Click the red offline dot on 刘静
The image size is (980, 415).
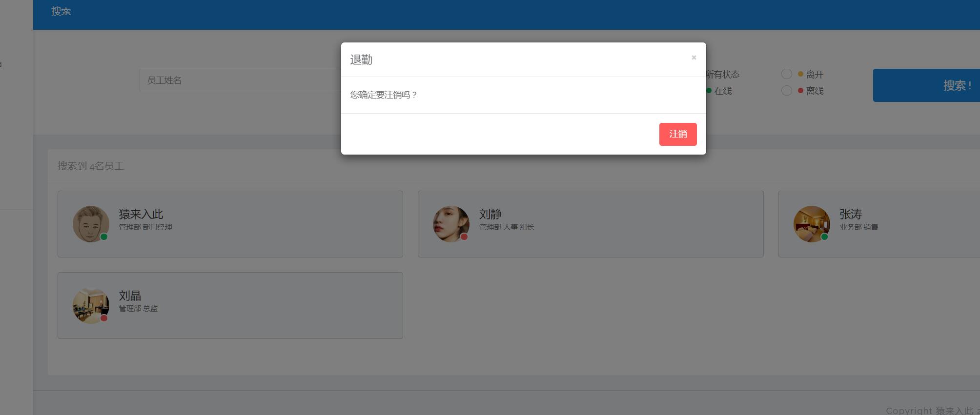(x=464, y=237)
